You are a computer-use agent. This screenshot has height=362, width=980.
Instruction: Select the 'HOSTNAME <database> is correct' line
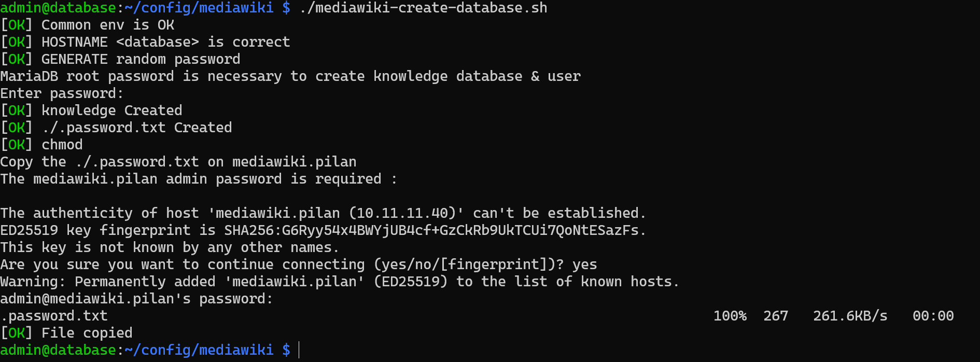click(165, 42)
